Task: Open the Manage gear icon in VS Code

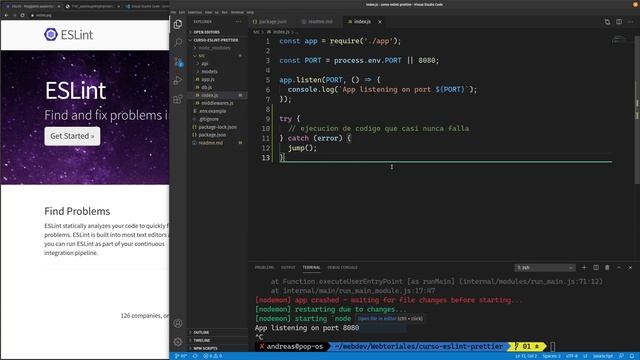Action: click(178, 342)
